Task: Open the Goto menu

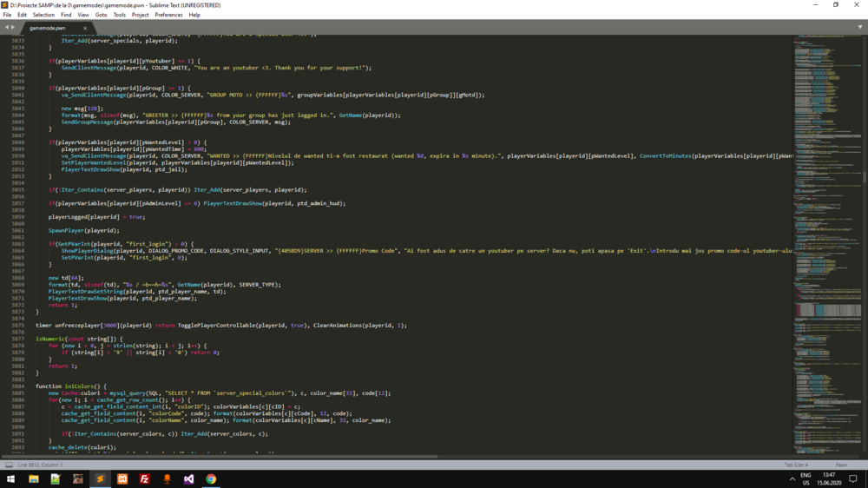Action: pyautogui.click(x=102, y=15)
